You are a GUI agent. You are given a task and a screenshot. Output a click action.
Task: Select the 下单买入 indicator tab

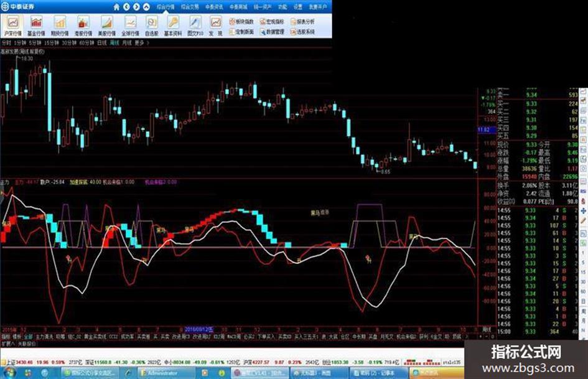[266, 337]
